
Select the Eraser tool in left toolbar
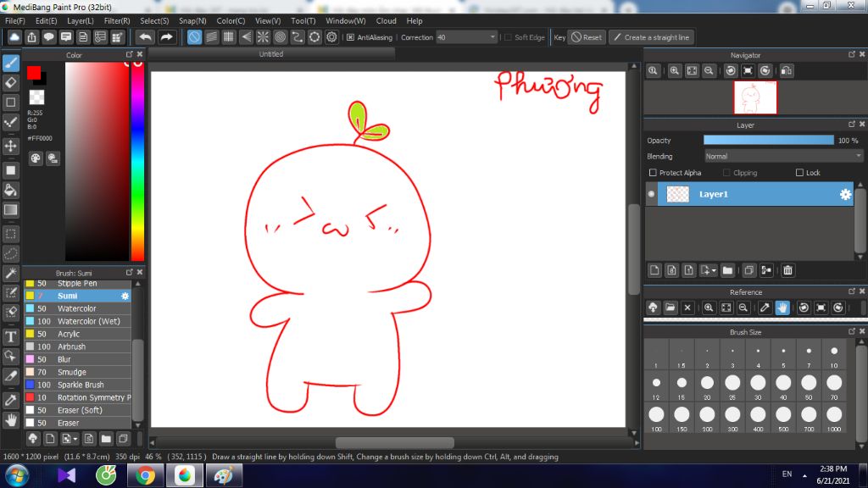(x=11, y=83)
